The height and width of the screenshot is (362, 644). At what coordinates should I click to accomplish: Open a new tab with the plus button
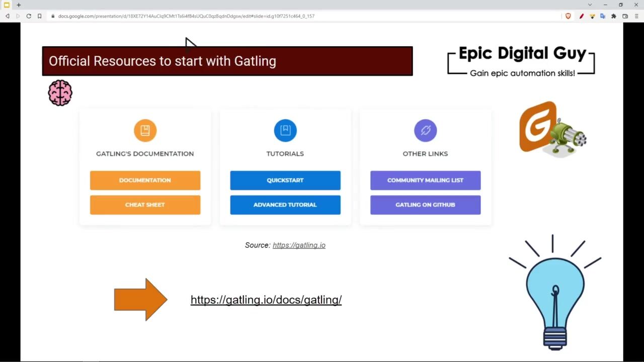click(x=19, y=5)
